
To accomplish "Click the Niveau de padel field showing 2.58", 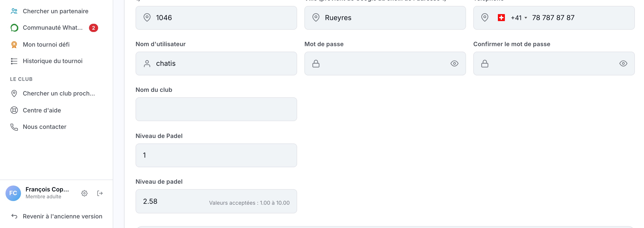I will [x=216, y=201].
